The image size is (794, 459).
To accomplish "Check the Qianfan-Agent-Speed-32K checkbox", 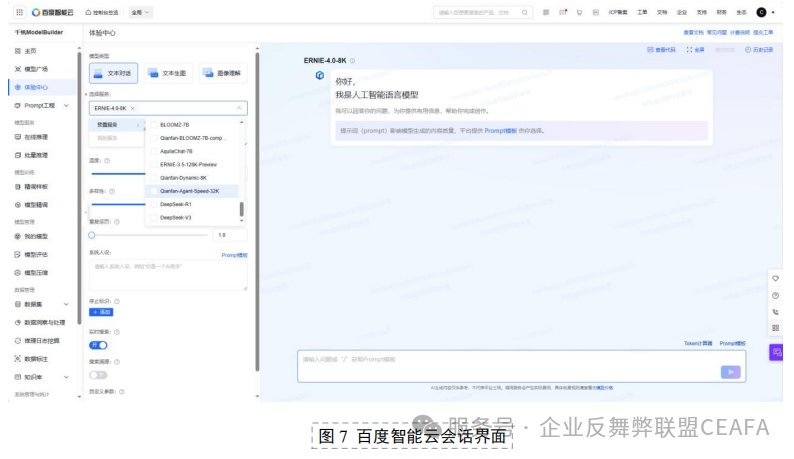I will tap(154, 191).
